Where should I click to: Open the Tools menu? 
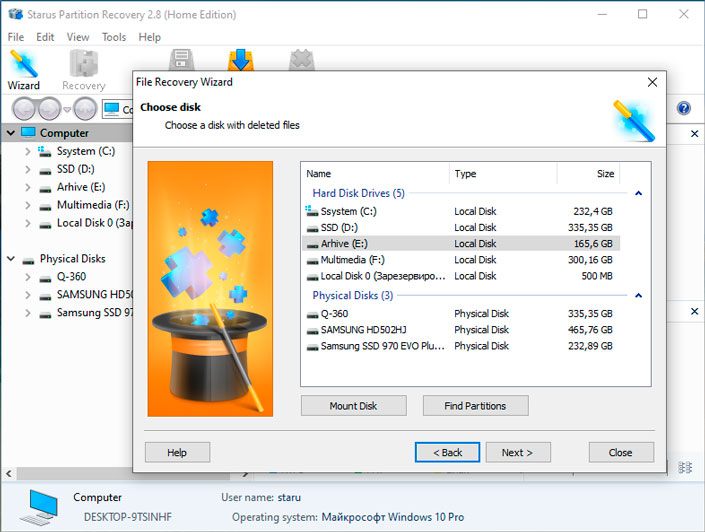114,37
